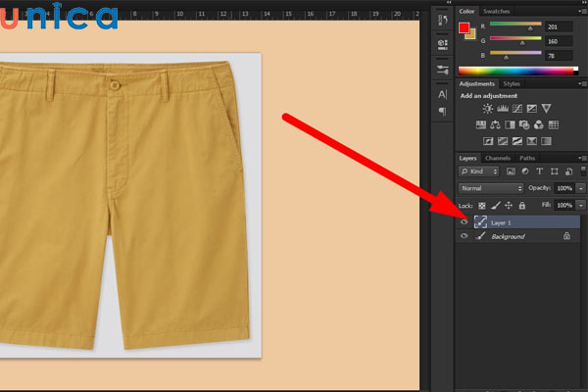Add a Brightness/Contrast adjustment
Screen dimensions: 588x392
pyautogui.click(x=487, y=109)
